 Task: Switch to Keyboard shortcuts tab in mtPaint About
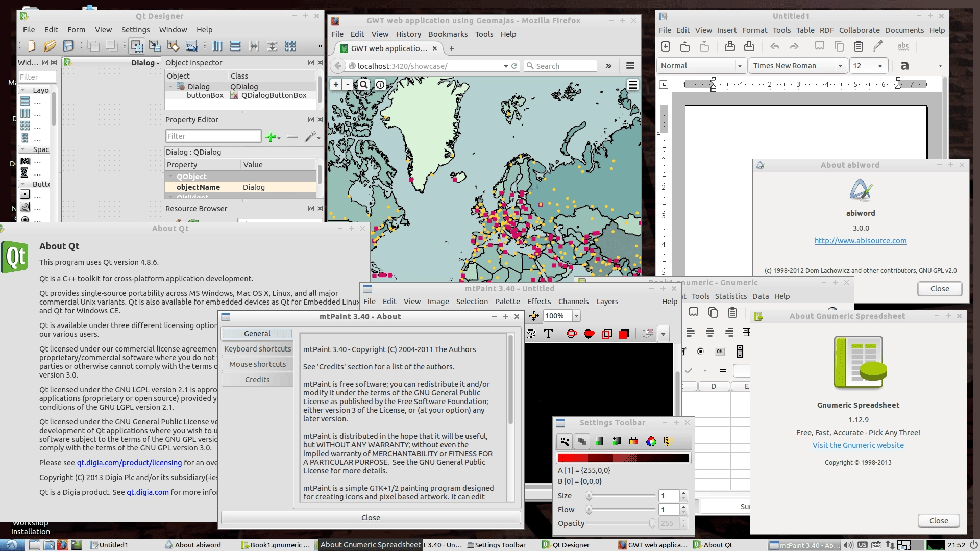(x=257, y=349)
